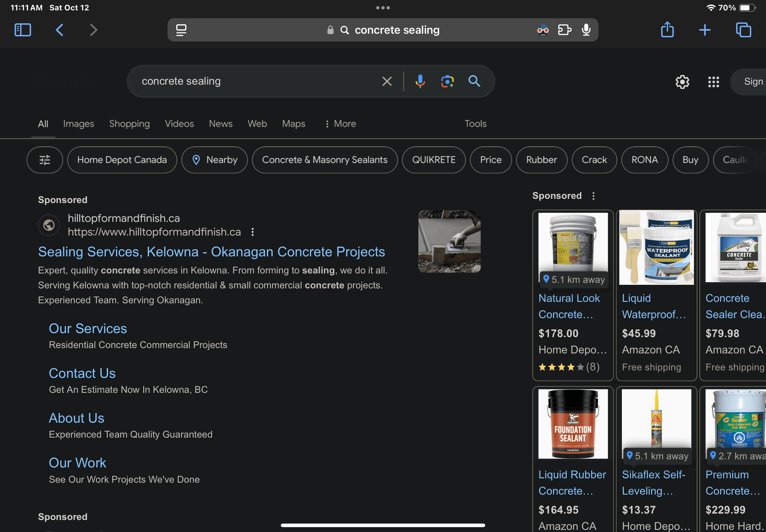Toggle the Crack filter chip

[x=594, y=160]
